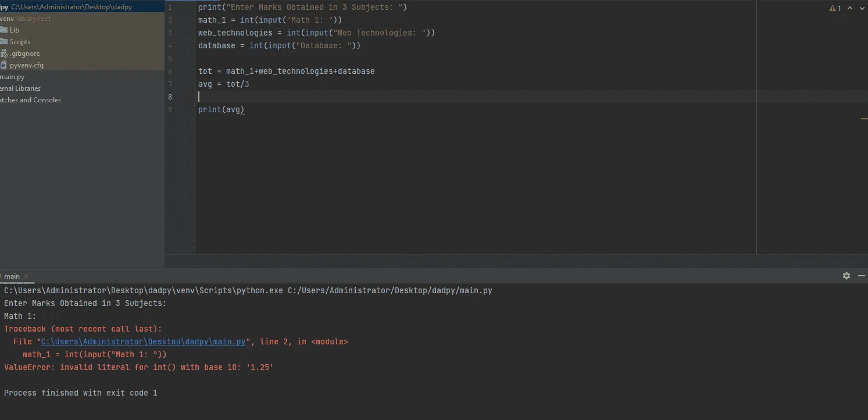The image size is (868, 420).
Task: Select pyvenv.cfg file name in tree
Action: 27,65
